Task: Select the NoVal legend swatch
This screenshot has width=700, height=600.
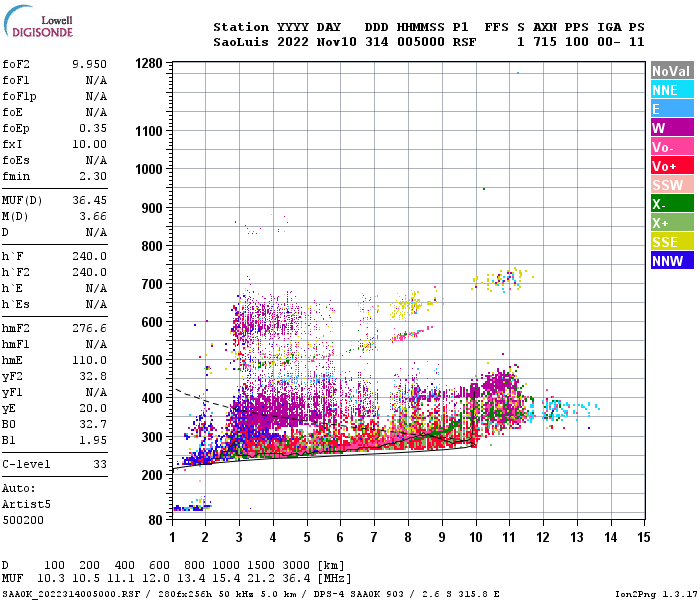Action: coord(672,71)
